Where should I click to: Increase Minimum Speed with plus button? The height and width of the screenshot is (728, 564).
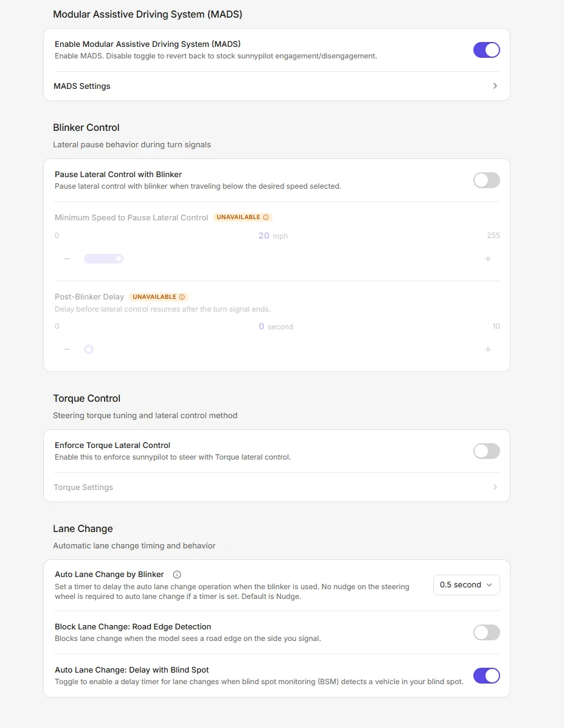click(x=487, y=259)
